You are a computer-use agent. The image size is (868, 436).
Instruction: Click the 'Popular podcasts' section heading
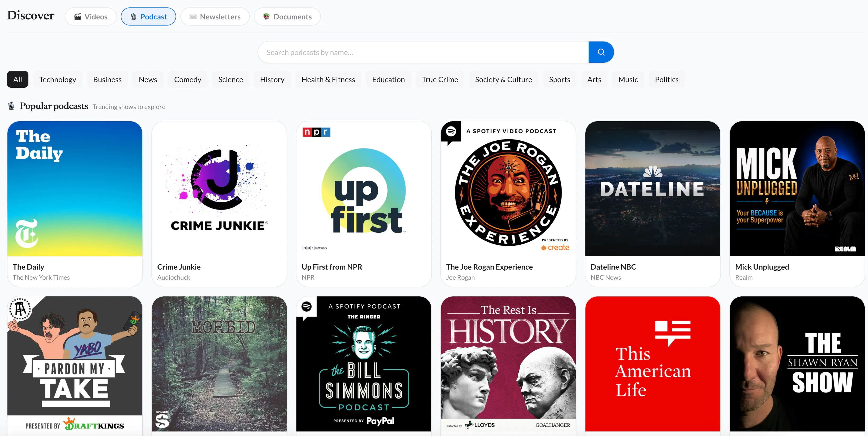[x=54, y=106]
